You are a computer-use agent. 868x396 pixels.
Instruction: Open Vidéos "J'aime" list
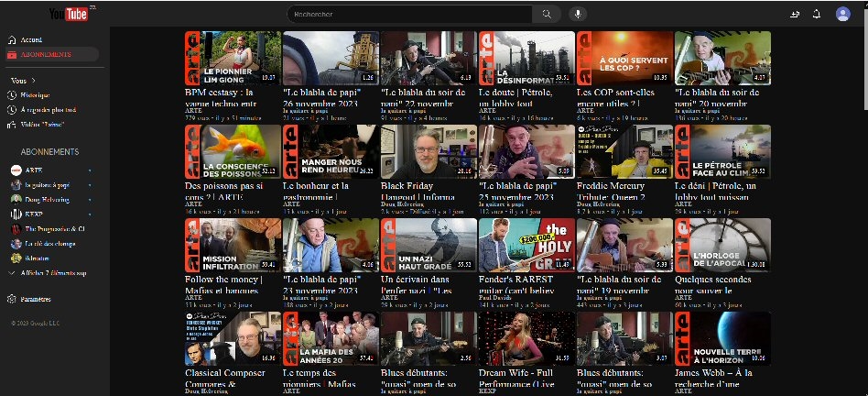coord(43,125)
